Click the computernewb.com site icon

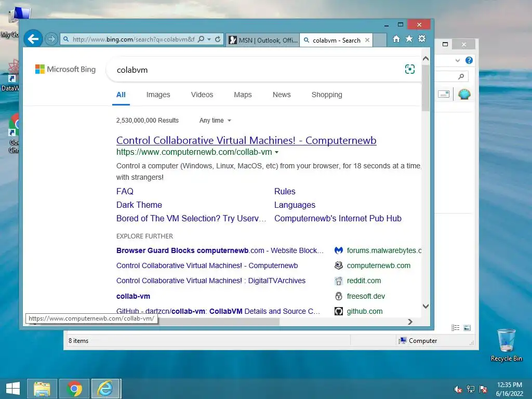(339, 265)
